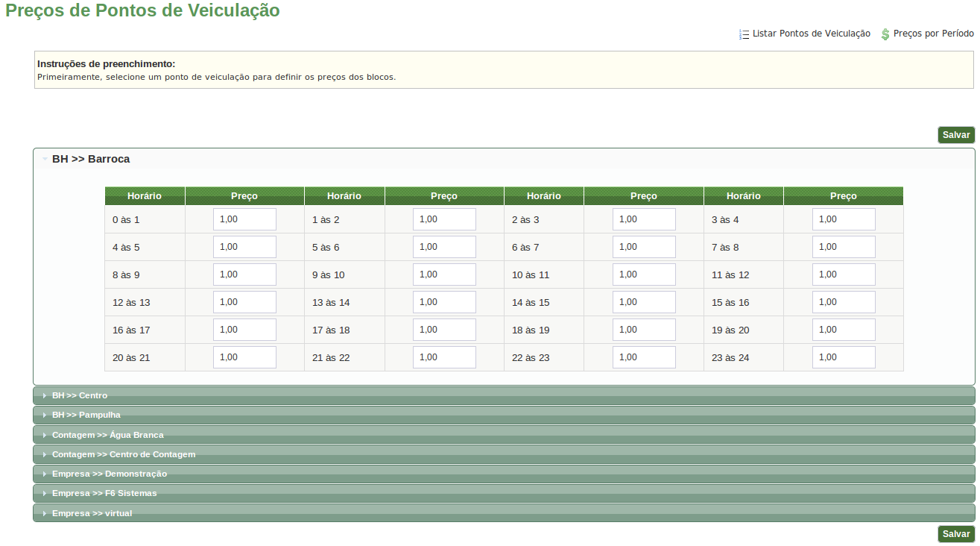This screenshot has height=546, width=980.
Task: Click the page title Preços de Pontos de Veiculação
Action: pyautogui.click(x=142, y=10)
